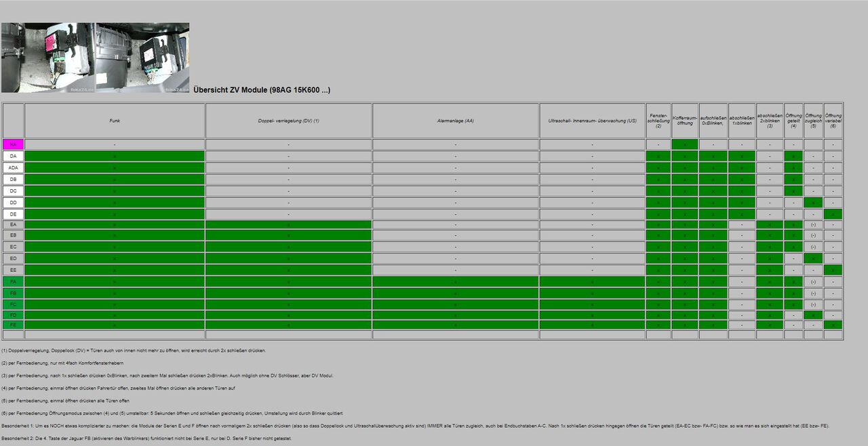
Task: Select the 'EC' row label
Action: click(14, 247)
